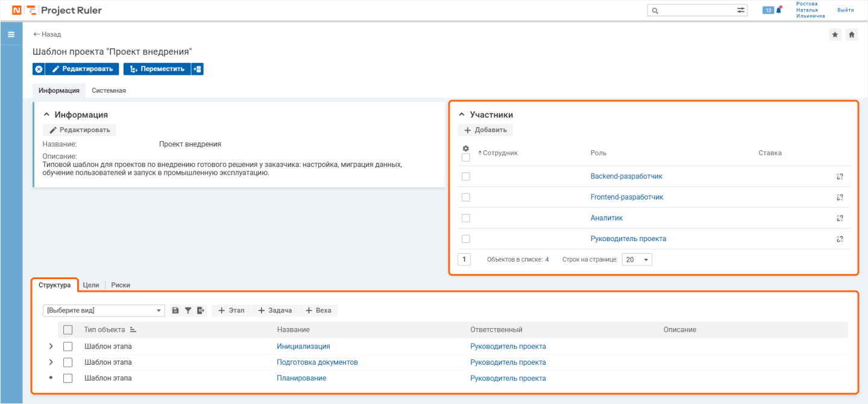The image size is (868, 404).
Task: Go to home page icon
Action: tap(852, 35)
